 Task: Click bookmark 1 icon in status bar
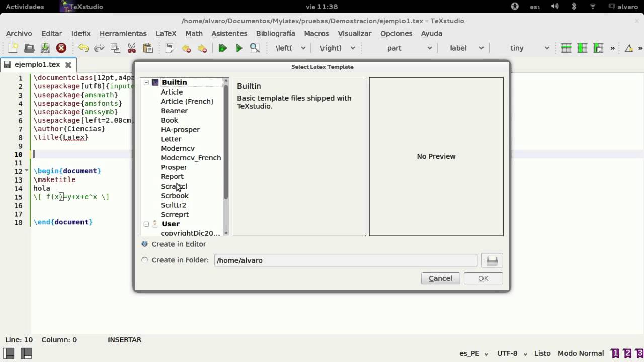click(x=614, y=353)
